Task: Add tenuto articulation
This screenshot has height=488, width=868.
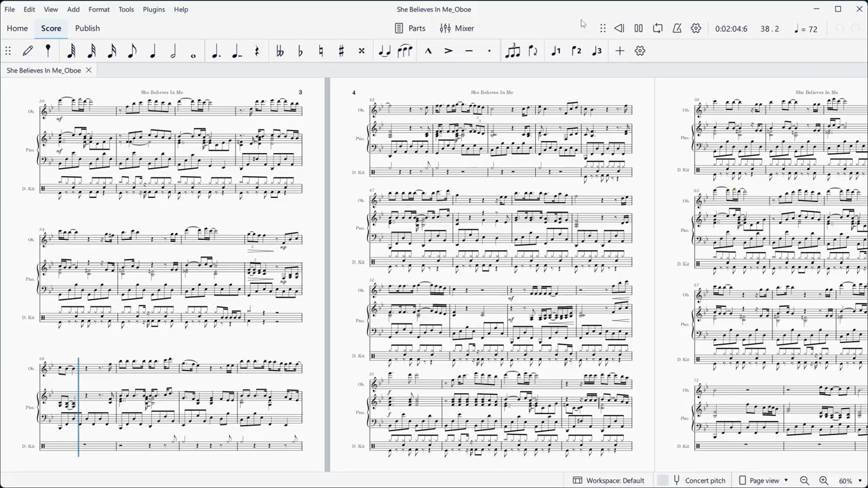Action: click(469, 51)
